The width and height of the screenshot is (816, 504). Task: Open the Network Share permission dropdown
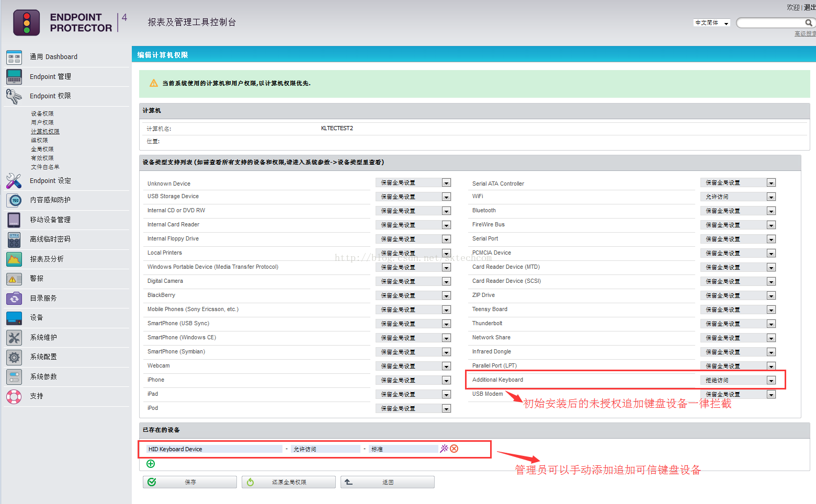point(738,338)
